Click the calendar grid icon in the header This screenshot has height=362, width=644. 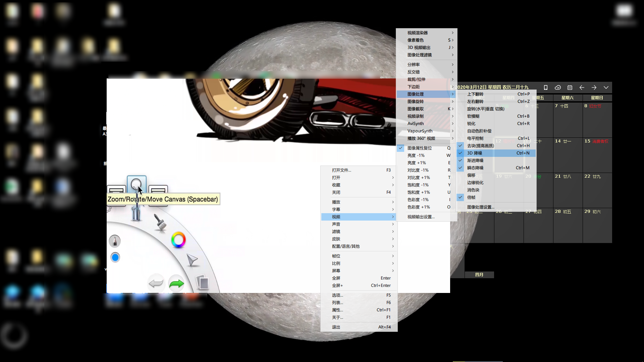(x=570, y=87)
